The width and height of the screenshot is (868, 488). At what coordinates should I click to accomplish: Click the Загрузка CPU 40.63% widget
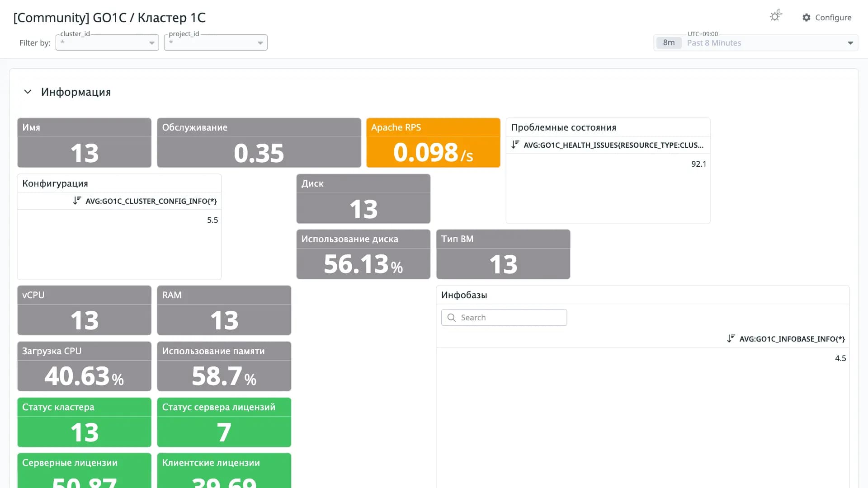[x=84, y=366]
